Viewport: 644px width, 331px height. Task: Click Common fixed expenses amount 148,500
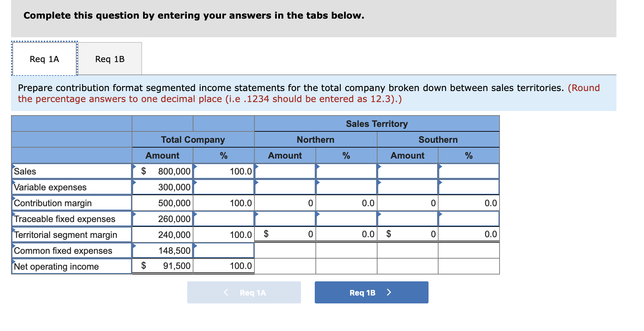(x=162, y=250)
